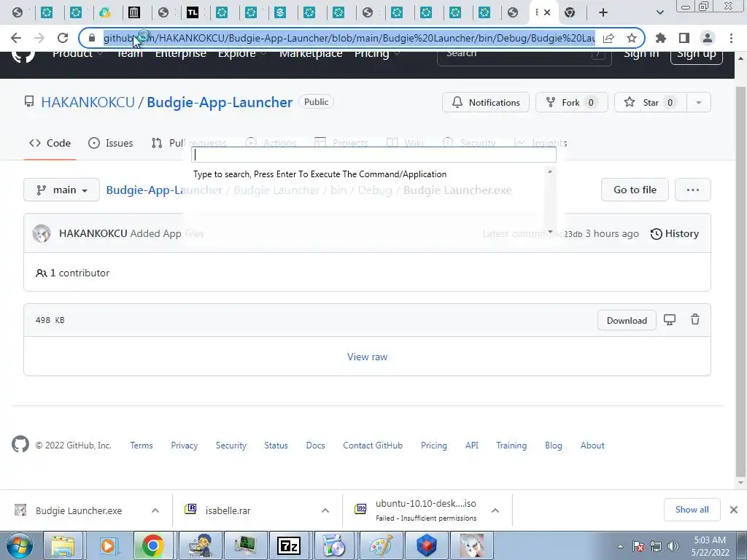
Task: Expand the isabelle.rar download options
Action: pos(325,510)
